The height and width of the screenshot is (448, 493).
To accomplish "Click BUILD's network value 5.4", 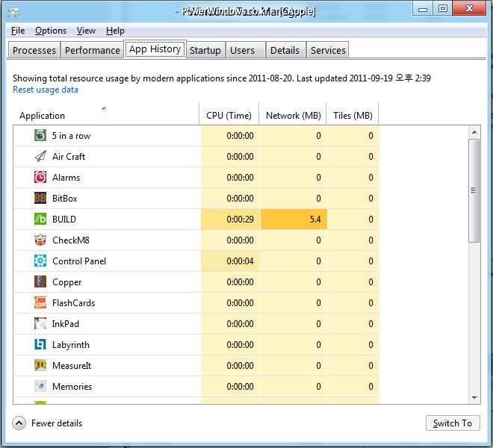I will point(315,219).
